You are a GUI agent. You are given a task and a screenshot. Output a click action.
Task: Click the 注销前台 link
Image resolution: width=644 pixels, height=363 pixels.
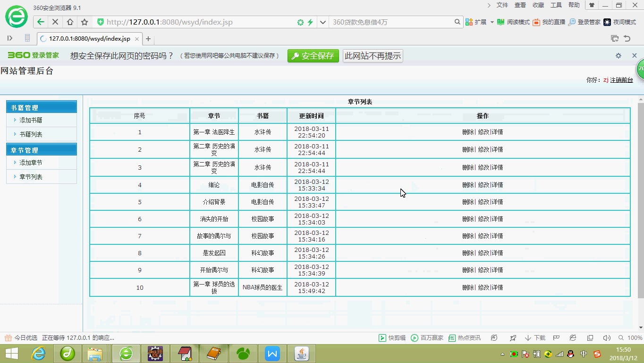[621, 80]
